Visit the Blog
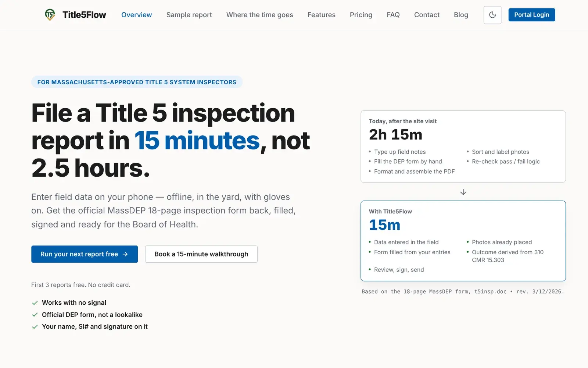 point(461,15)
